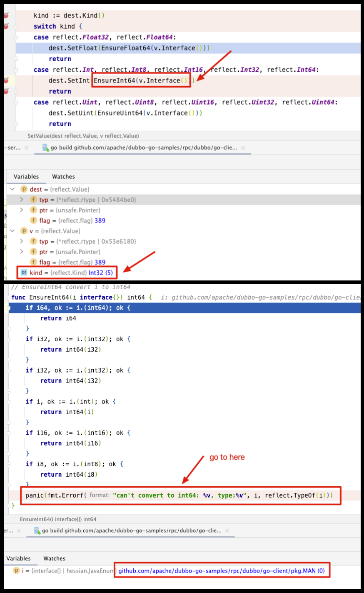Image resolution: width=364 pixels, height=593 pixels.
Task: Collapse the dest variable node
Action: tap(12, 189)
